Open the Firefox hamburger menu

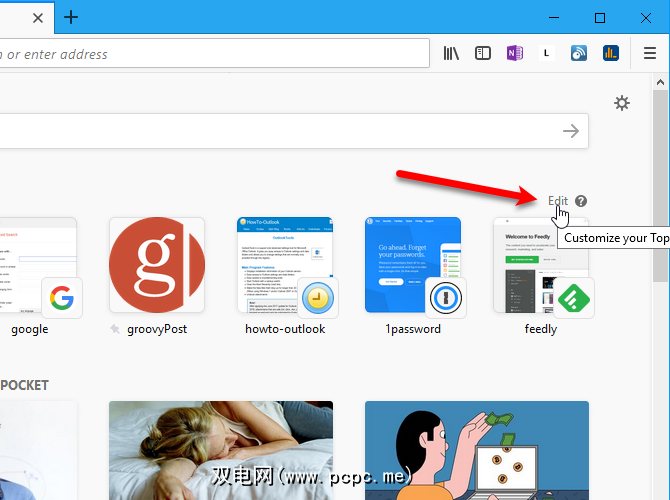[x=650, y=53]
